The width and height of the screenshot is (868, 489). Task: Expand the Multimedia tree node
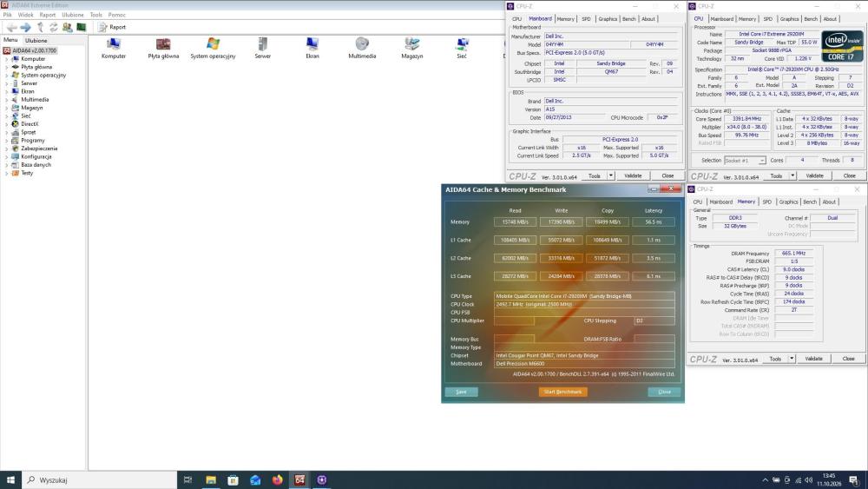coord(7,100)
